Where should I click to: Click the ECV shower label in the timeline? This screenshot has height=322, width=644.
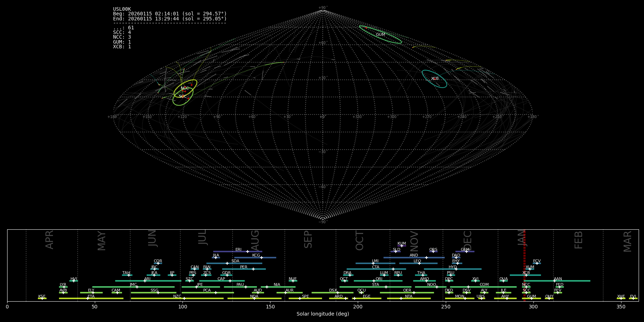(537, 261)
